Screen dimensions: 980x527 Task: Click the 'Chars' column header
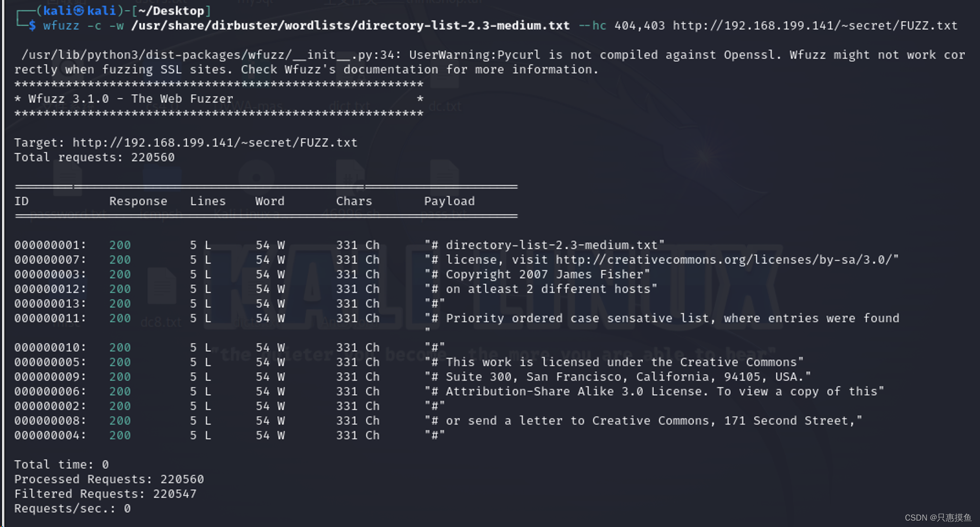coord(354,201)
